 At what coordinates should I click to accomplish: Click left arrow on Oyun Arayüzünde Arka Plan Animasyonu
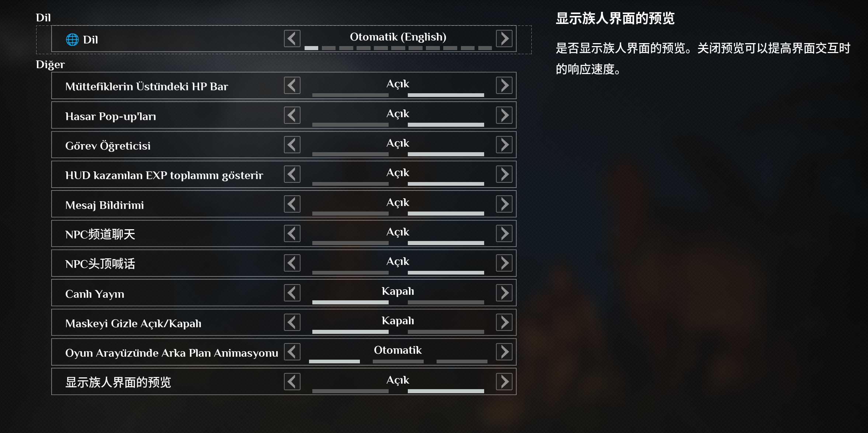[x=292, y=352]
